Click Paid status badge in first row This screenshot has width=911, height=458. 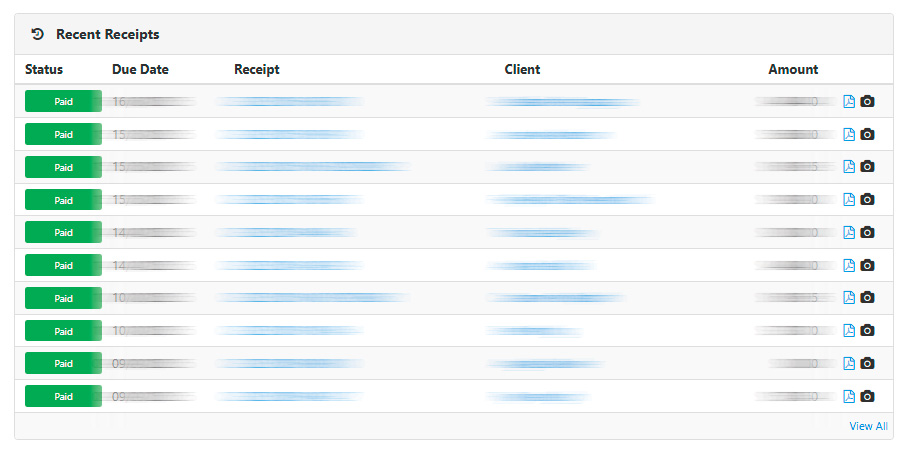pos(63,101)
